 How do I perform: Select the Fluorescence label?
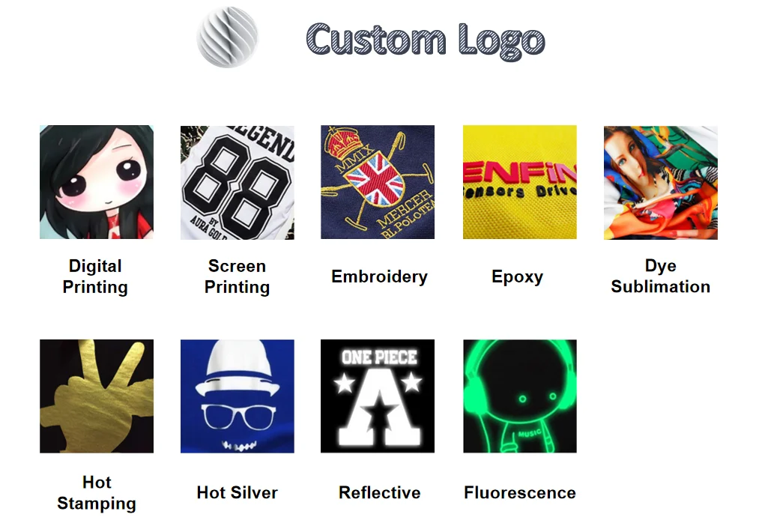click(520, 492)
